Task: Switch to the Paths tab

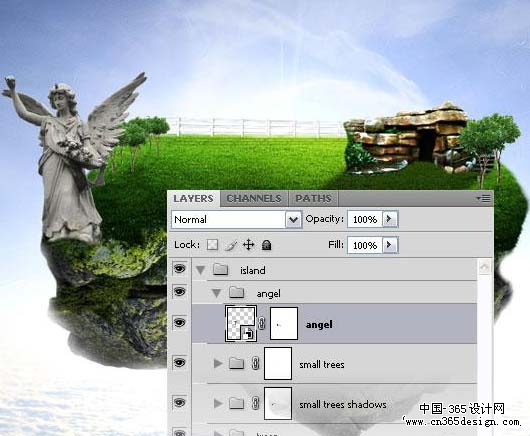Action: coord(313,198)
